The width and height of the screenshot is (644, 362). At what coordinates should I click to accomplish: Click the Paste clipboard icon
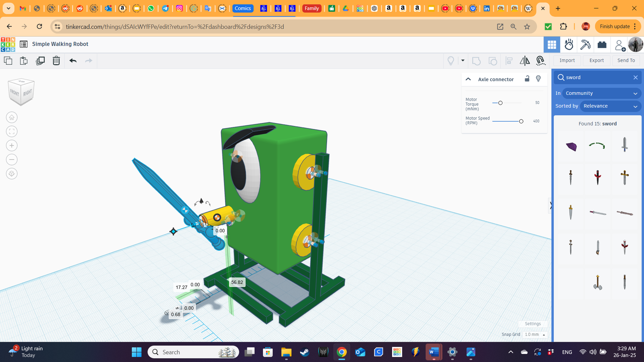click(x=24, y=61)
